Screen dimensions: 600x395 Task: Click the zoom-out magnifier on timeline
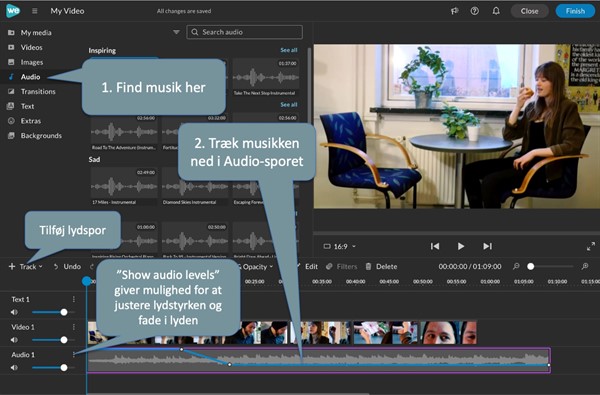click(x=516, y=266)
